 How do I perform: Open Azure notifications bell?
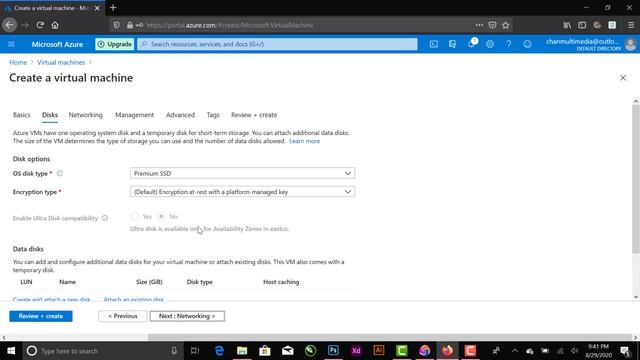(x=471, y=43)
